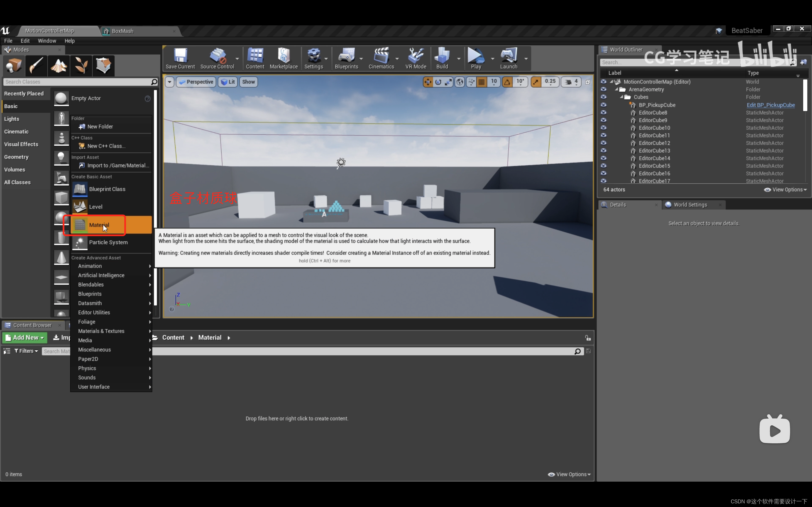Hide EditorCube8 using its eye icon
812x507 pixels.
click(x=603, y=112)
